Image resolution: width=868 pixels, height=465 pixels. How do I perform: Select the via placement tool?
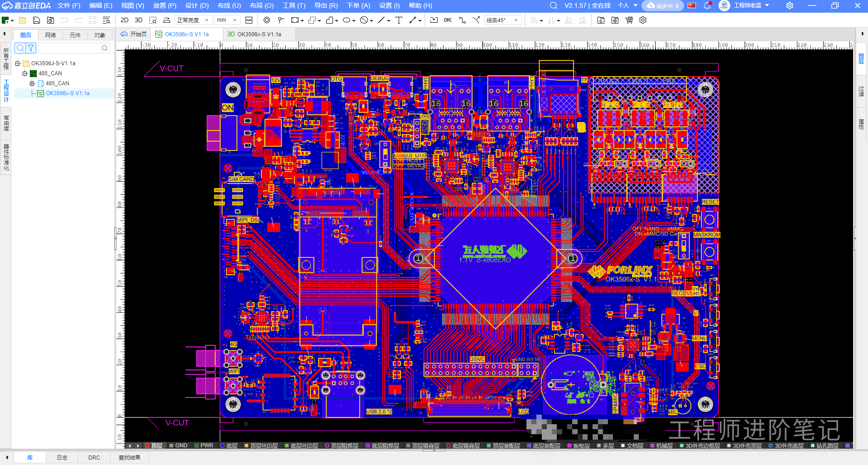click(267, 20)
